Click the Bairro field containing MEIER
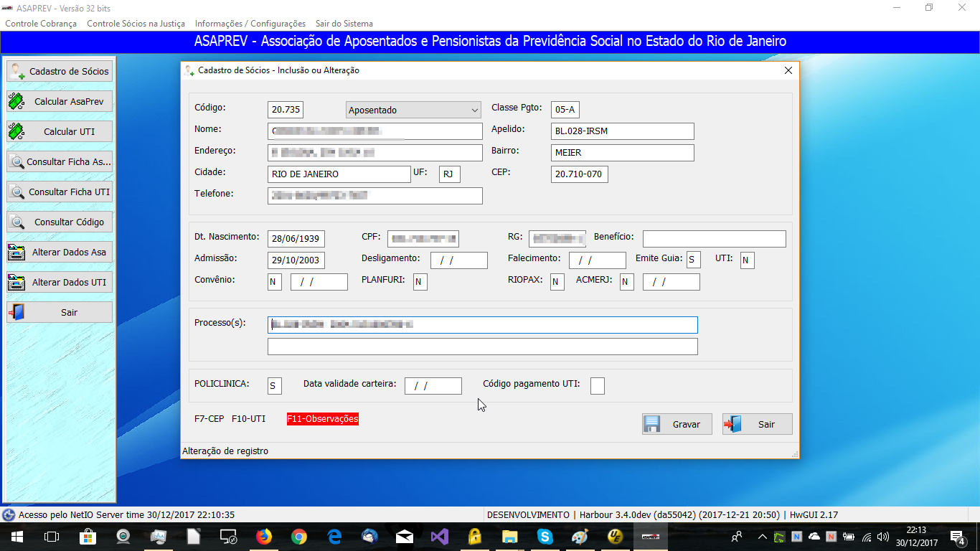Viewport: 980px width, 551px height. 622,153
